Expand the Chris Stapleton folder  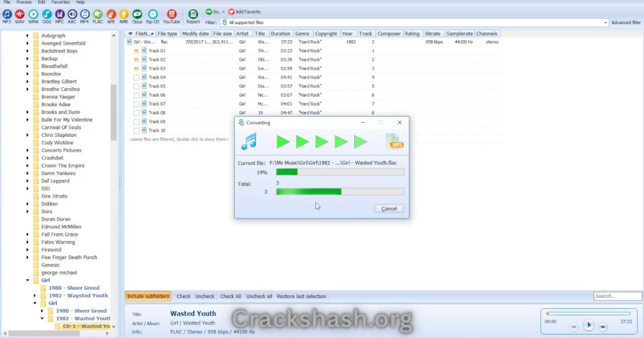coord(28,135)
